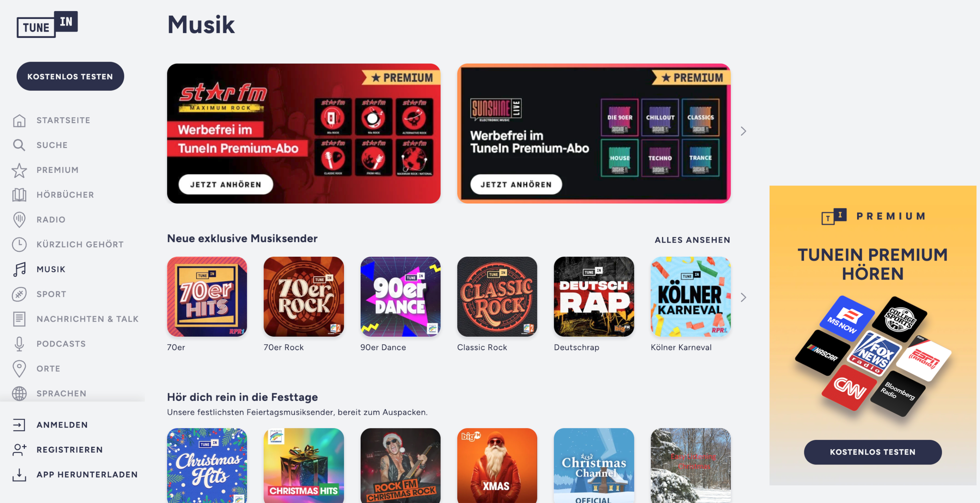Select the Premium star icon

pyautogui.click(x=19, y=170)
